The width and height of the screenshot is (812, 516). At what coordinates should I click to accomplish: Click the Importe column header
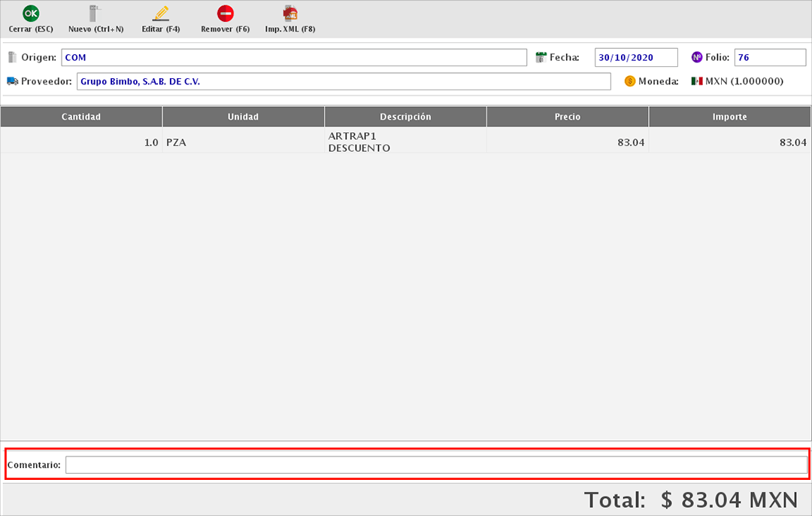coord(729,117)
